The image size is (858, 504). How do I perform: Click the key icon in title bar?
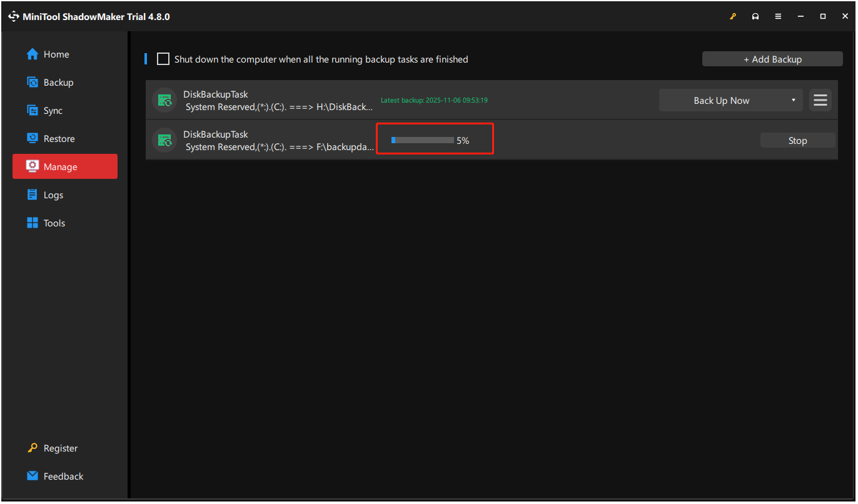tap(733, 16)
